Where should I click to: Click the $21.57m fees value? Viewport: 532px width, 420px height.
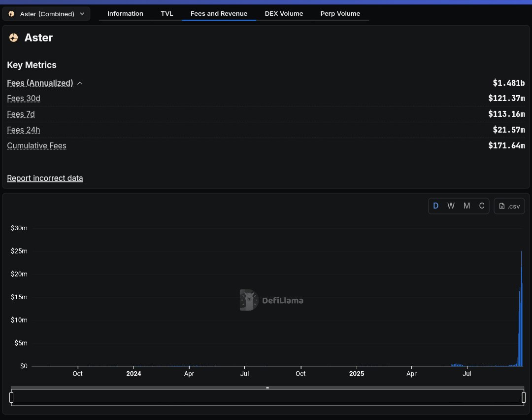508,130
